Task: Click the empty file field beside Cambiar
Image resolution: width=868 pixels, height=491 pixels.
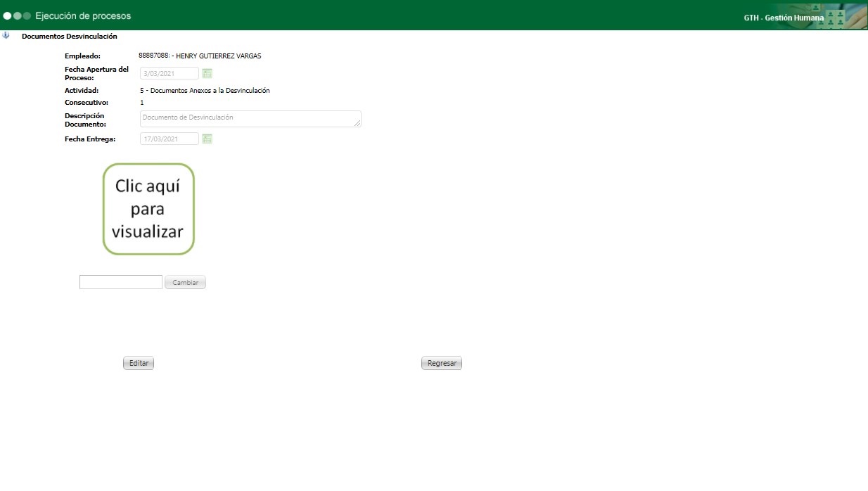Action: pos(121,282)
